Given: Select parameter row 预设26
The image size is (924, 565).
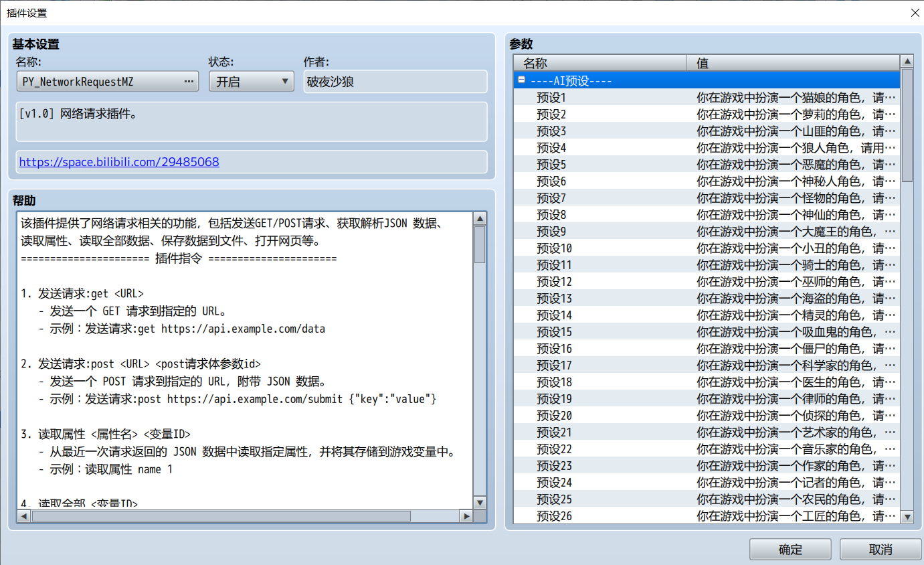Looking at the screenshot, I should (707, 515).
